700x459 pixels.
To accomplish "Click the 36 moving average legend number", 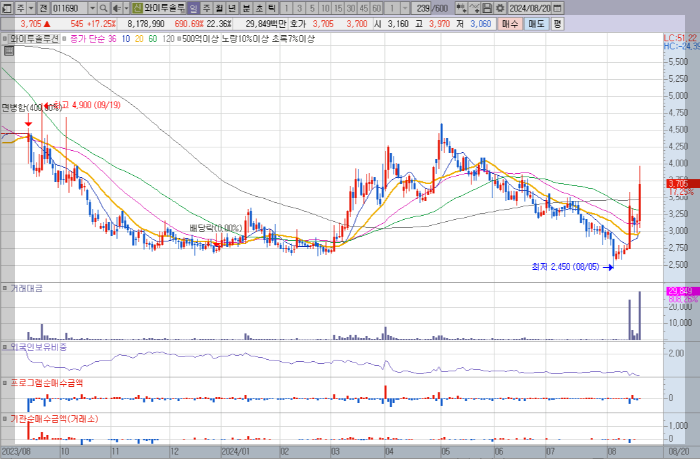I will click(x=112, y=39).
